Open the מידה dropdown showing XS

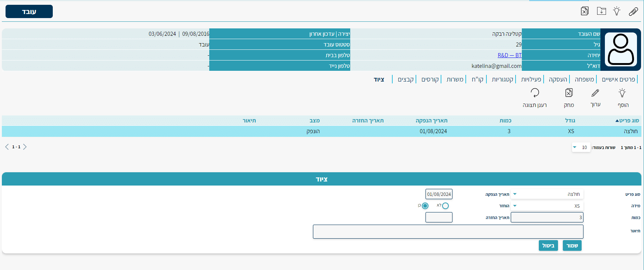pyautogui.click(x=547, y=206)
